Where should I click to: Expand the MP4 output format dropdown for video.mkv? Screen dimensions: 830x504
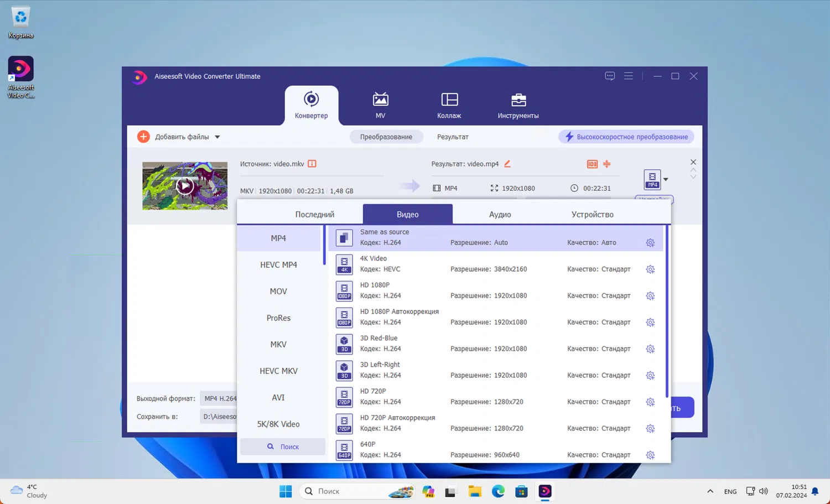pos(666,180)
